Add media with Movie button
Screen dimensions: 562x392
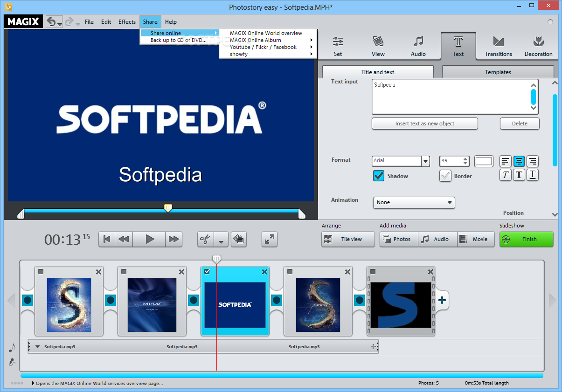476,239
